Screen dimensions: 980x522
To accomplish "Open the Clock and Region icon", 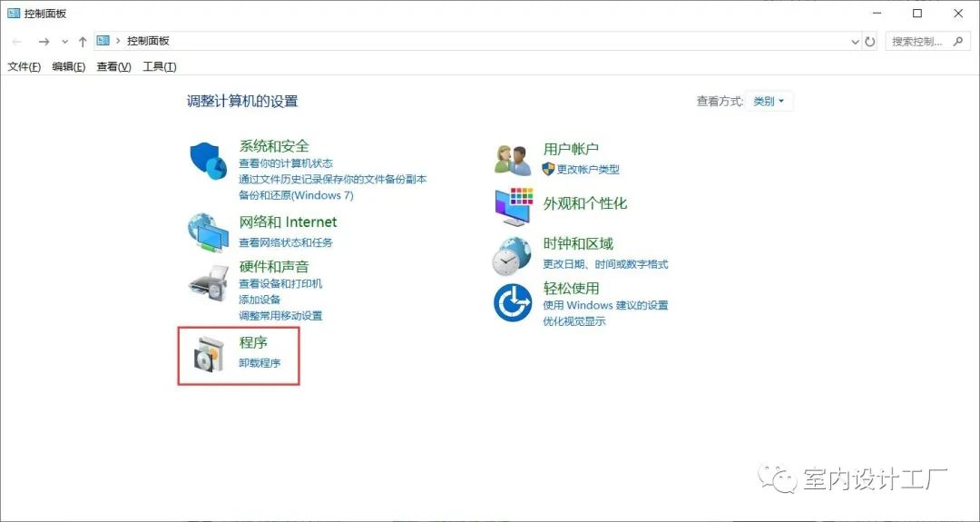I will coord(511,256).
